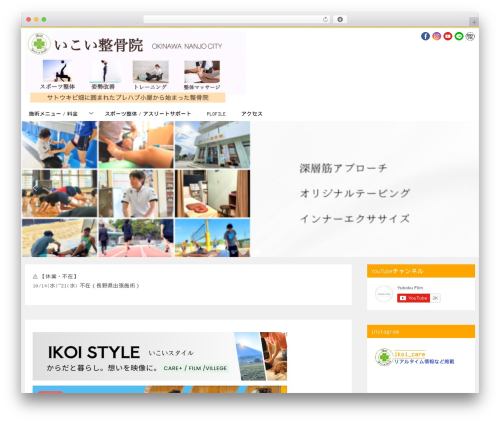Open a new browser tab with the plus
Screen dimensions: 500x423
[474, 22]
